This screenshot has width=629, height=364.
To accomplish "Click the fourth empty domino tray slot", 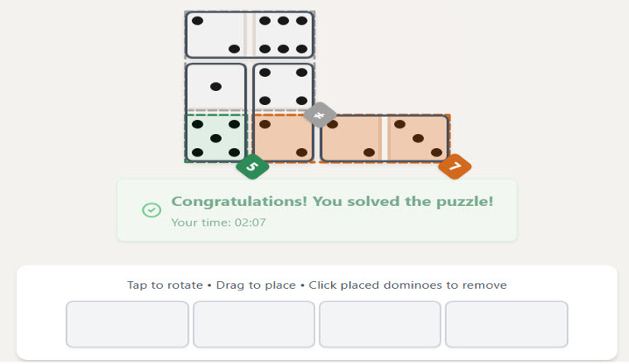I will (x=507, y=324).
